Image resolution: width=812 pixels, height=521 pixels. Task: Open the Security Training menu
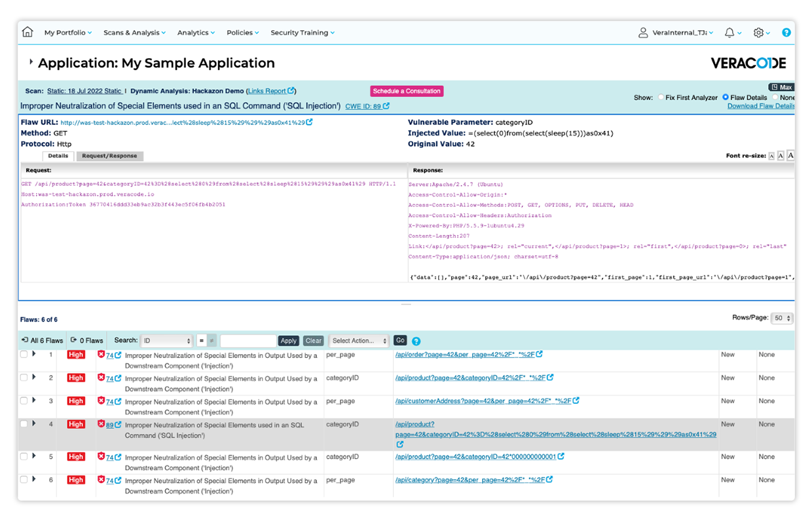point(303,33)
